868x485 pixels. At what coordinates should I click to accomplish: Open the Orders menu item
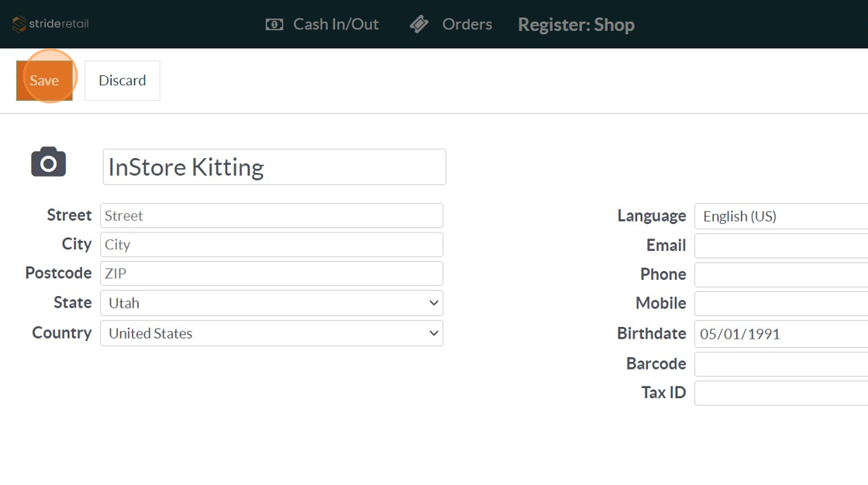467,24
